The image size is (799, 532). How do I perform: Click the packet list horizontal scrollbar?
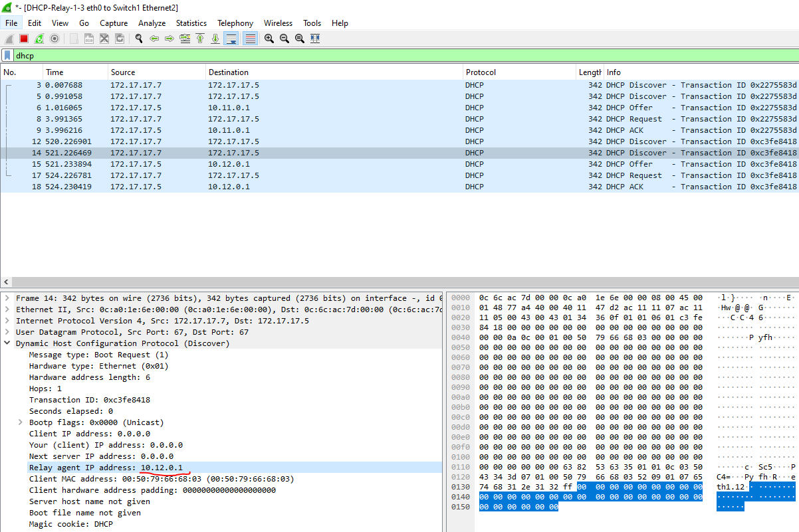tap(399, 282)
